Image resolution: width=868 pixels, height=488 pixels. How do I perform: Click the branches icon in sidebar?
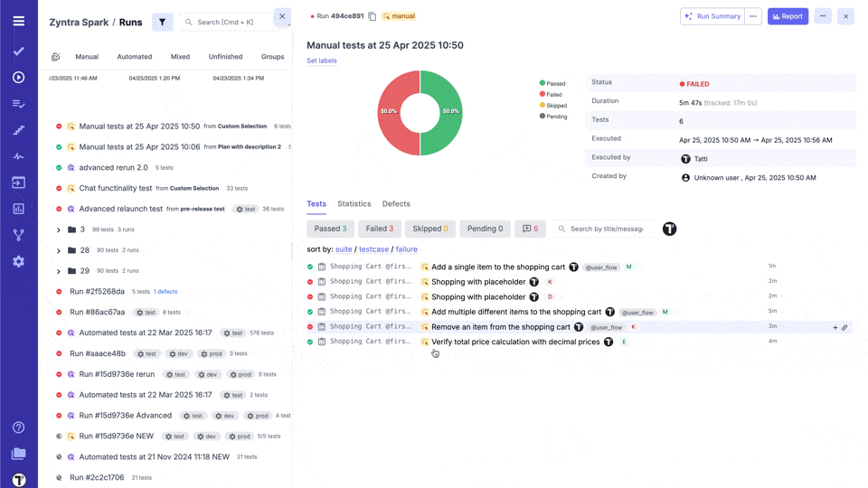click(x=18, y=235)
